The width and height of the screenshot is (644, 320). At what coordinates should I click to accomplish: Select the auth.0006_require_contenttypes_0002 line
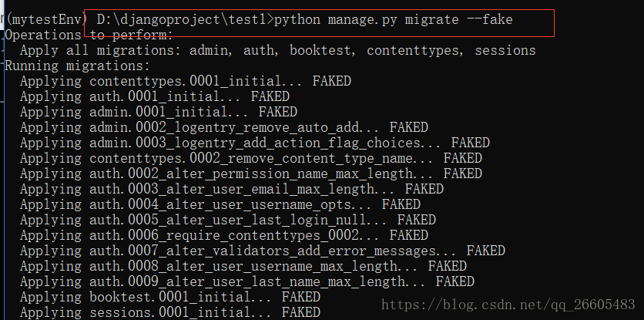(x=224, y=235)
